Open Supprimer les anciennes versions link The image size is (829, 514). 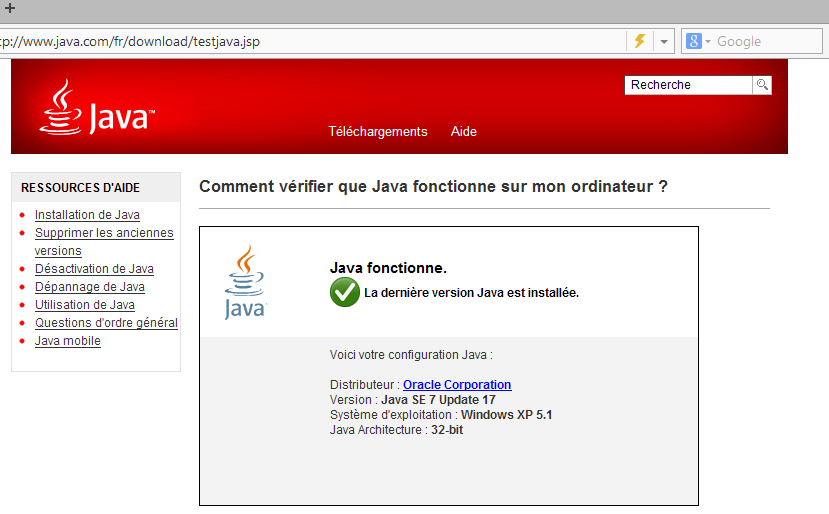tap(104, 242)
